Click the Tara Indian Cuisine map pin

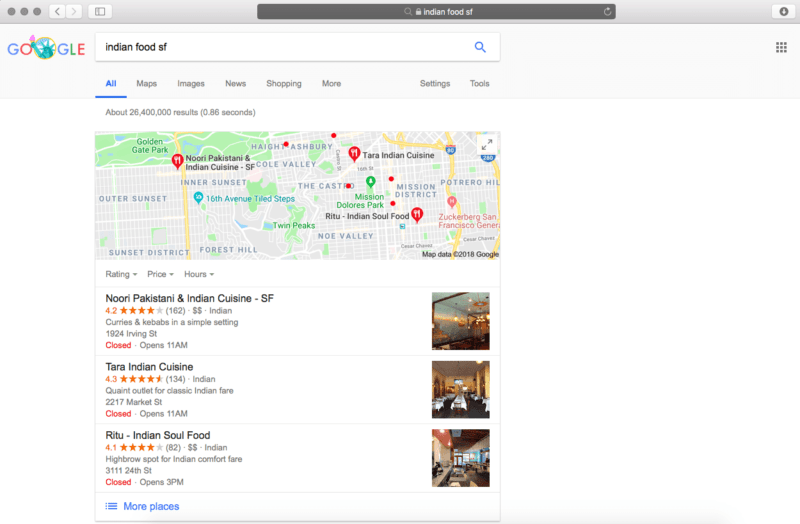pos(353,154)
